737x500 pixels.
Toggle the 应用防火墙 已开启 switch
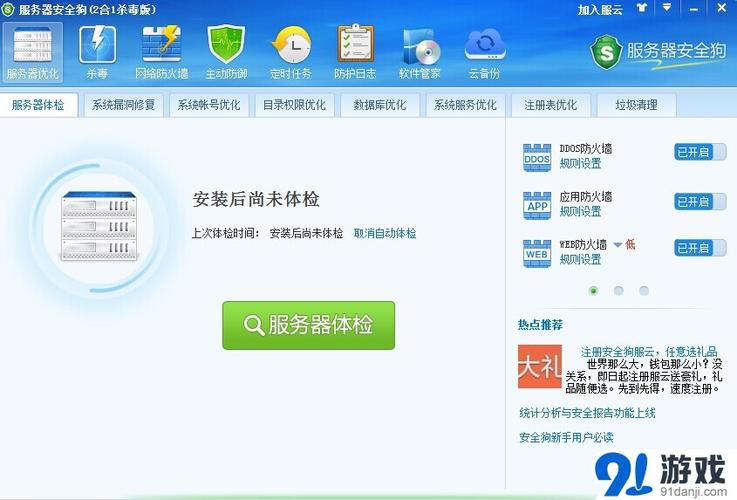pos(700,202)
